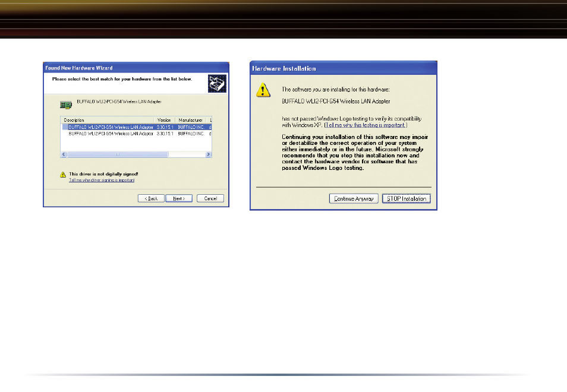This screenshot has width=567, height=392.
Task: Click the Hardware Installation title bar
Action: click(x=343, y=68)
